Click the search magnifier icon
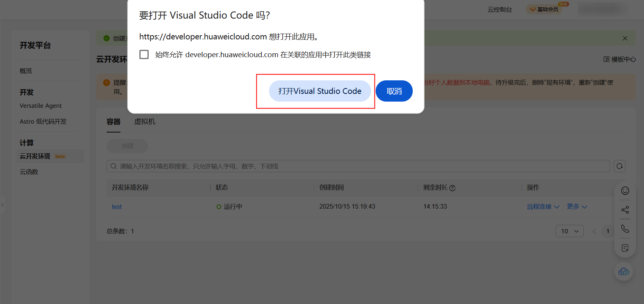The image size is (644, 304). (x=114, y=166)
